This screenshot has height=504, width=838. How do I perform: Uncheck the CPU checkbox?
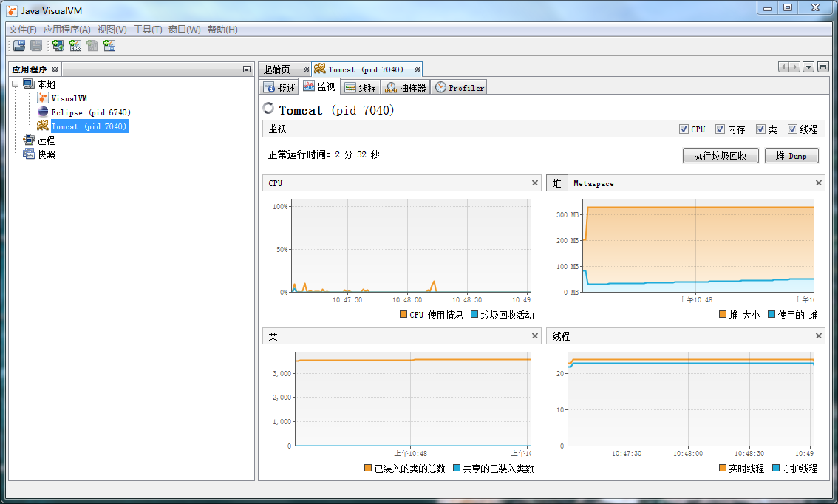click(684, 129)
